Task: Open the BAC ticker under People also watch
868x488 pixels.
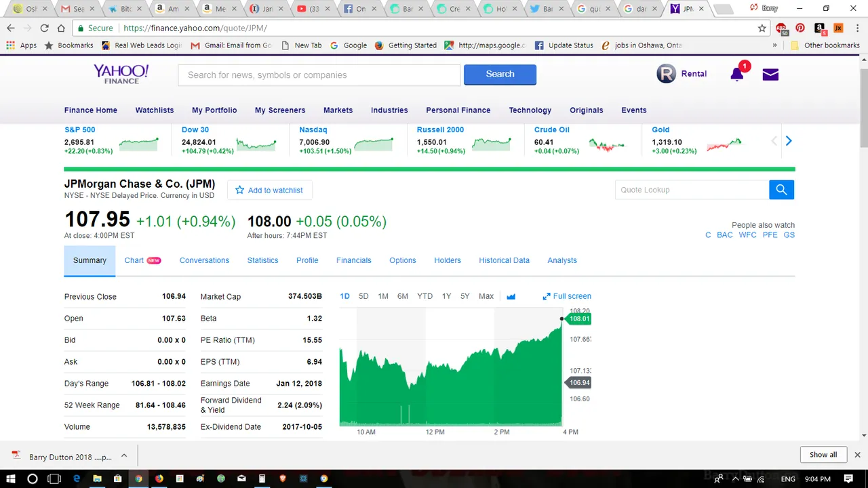Action: [725, 235]
